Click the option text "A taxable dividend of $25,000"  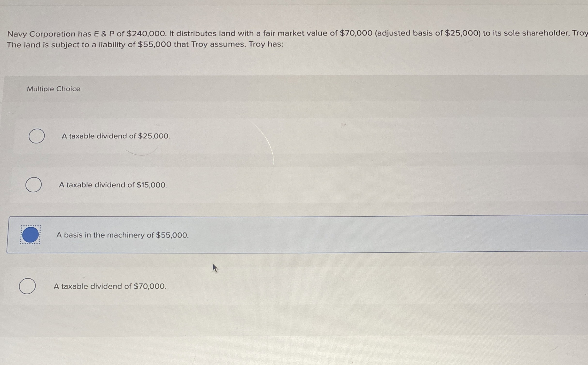click(x=116, y=136)
